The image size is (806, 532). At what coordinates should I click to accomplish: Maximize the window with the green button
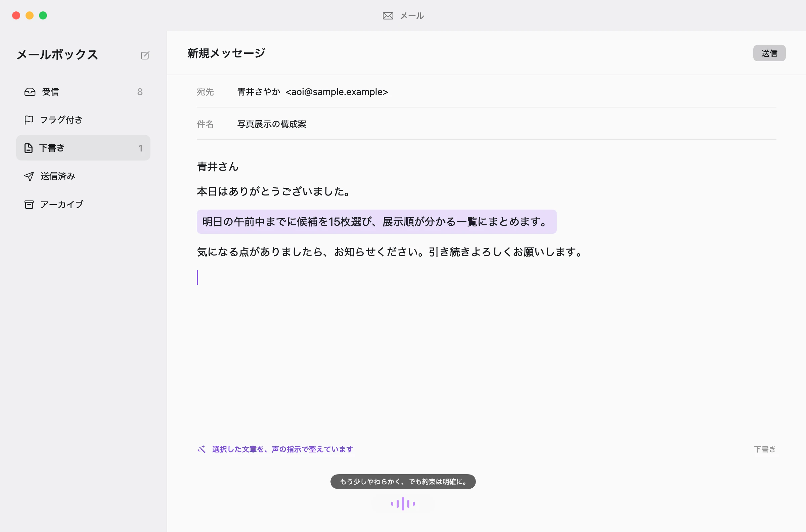pos(43,15)
